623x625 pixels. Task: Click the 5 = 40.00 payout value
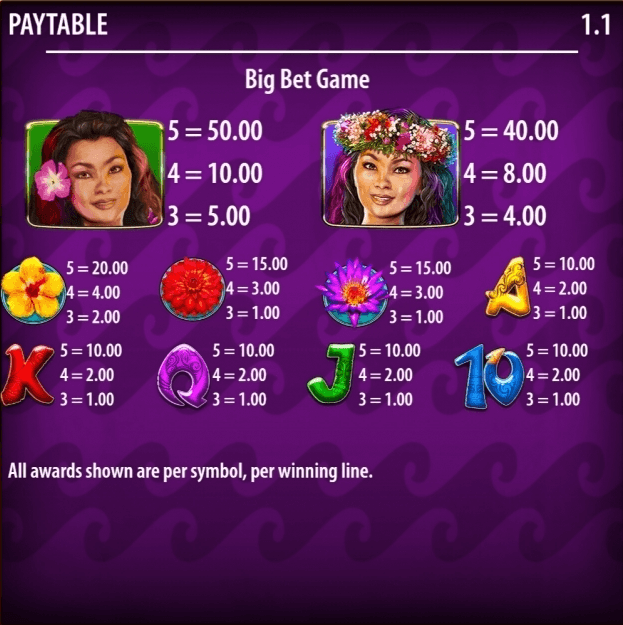(511, 130)
